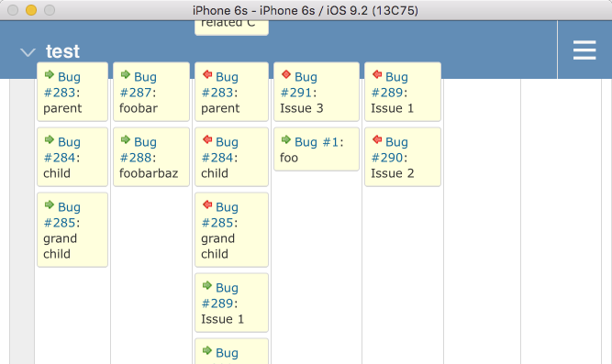Open Bug #290 Issue 2 link
The height and width of the screenshot is (364, 612).
click(390, 149)
